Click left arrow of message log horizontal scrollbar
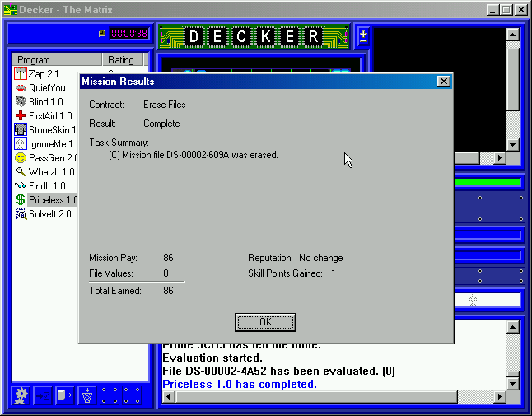Viewport: 532px width, 416px height. [169, 396]
